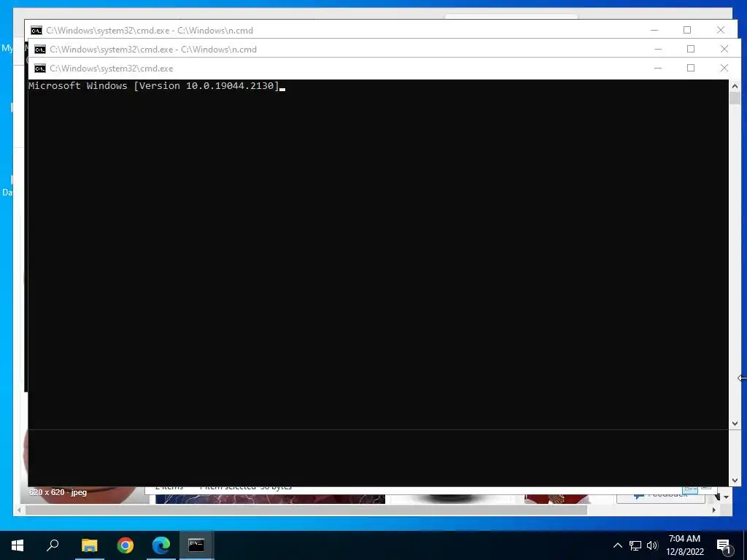Click background window horizontal scrollbar thumb
Image resolution: width=747 pixels, height=560 pixels.
pos(306,510)
